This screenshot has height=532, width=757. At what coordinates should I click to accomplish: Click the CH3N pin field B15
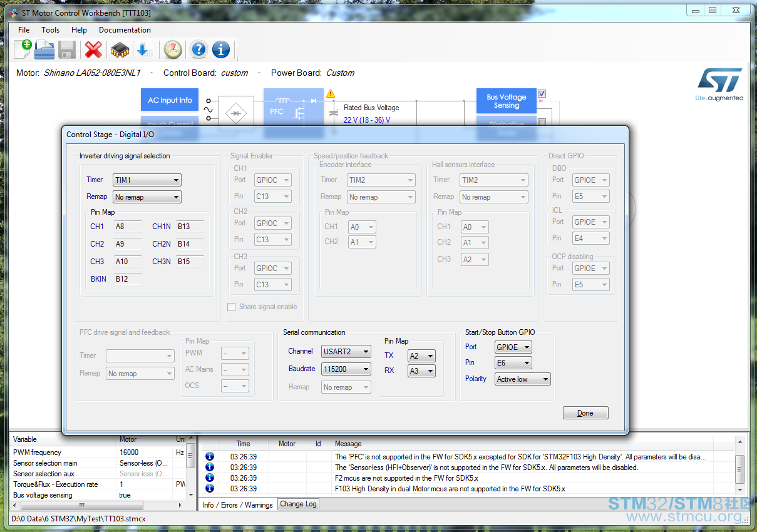(190, 262)
